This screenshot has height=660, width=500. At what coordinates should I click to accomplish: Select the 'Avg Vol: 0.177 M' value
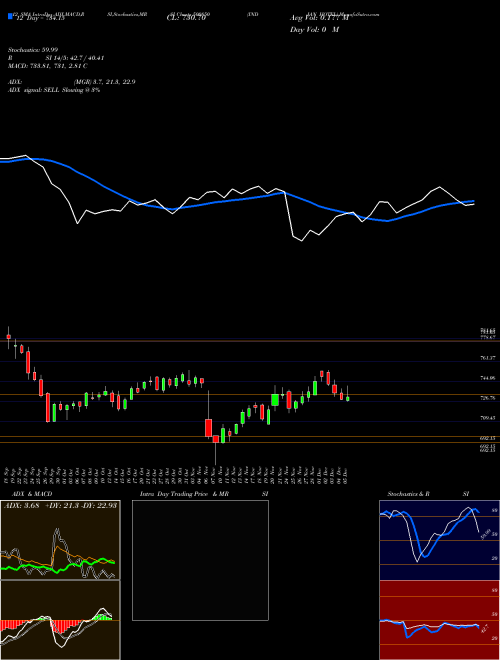[x=319, y=18]
